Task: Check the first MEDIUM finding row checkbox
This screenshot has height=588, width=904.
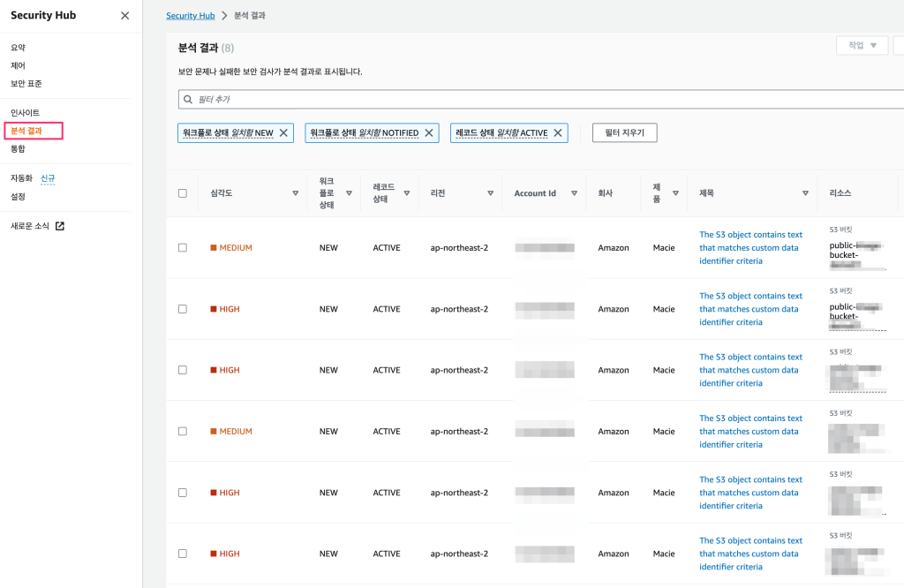Action: click(183, 248)
